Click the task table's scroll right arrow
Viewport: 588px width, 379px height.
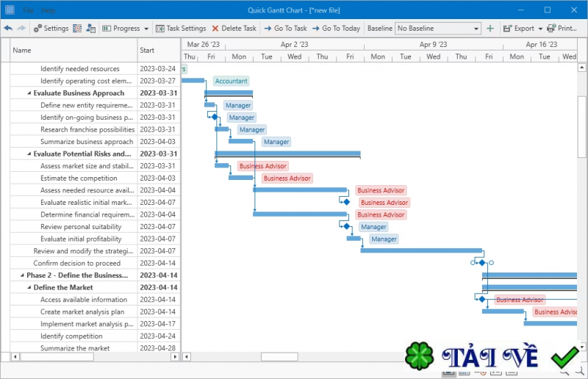click(x=175, y=357)
